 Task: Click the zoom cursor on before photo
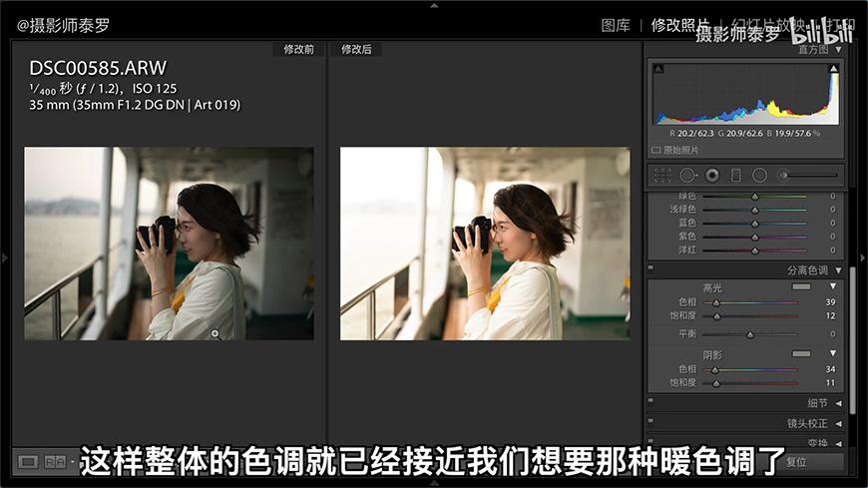click(215, 333)
